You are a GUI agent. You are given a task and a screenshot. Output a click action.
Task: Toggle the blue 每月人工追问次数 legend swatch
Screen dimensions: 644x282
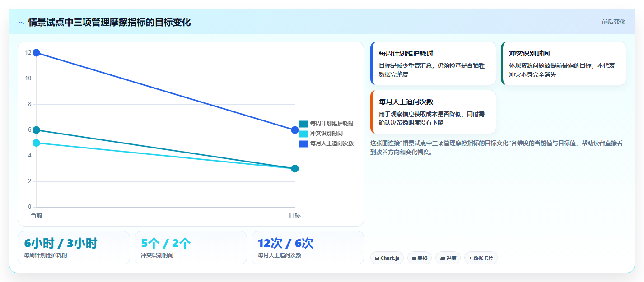tap(303, 144)
